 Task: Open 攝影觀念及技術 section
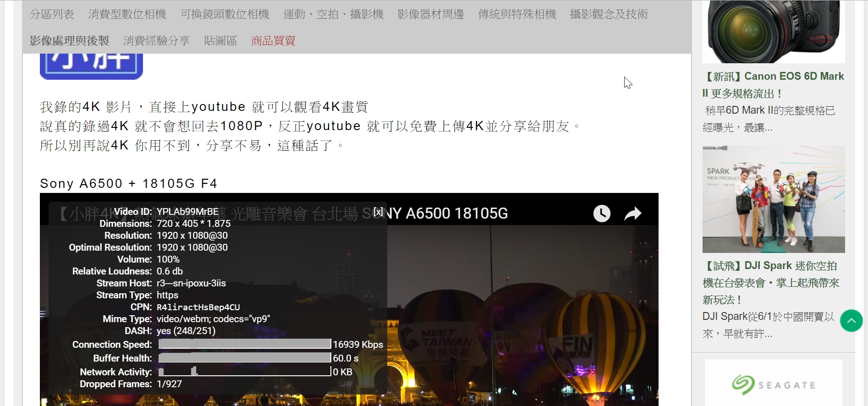(x=609, y=14)
